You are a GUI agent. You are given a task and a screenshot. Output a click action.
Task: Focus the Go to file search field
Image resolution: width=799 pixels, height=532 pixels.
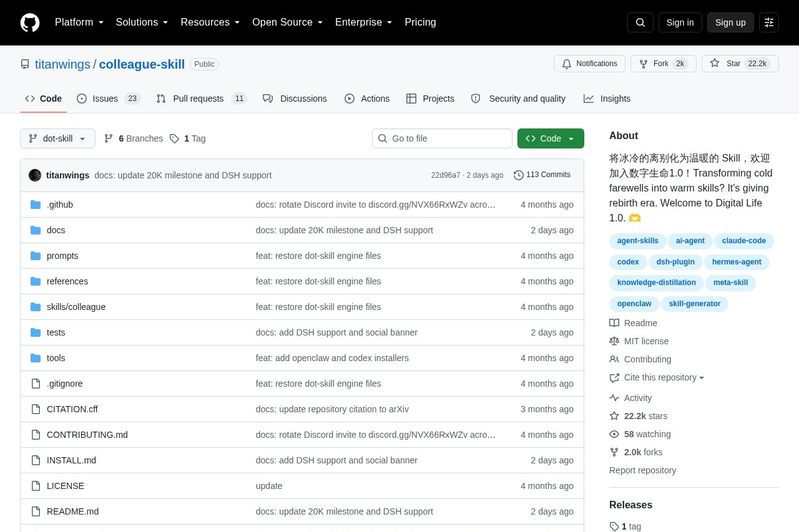[x=442, y=138]
